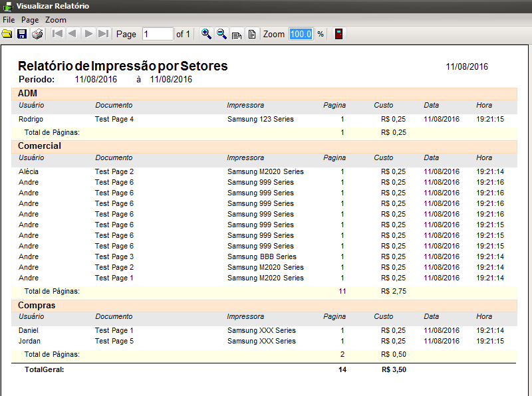
Task: Go to the first page
Action: (x=57, y=34)
